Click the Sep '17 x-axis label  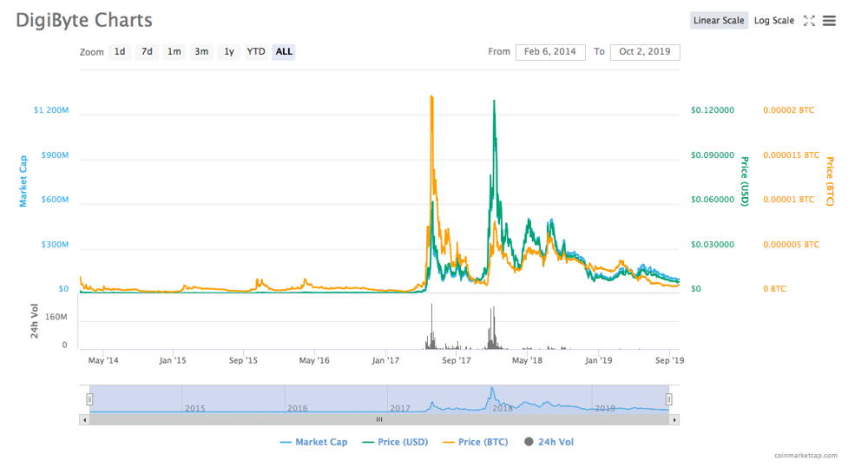point(457,360)
